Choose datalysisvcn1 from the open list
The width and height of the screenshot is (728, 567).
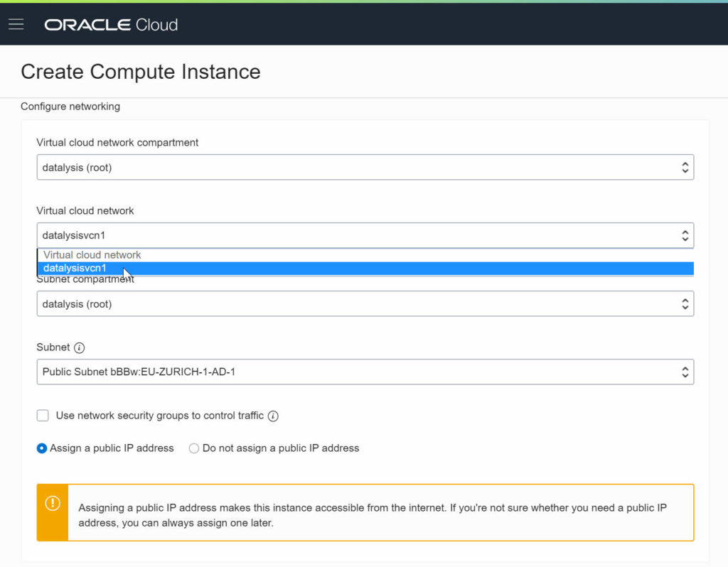(365, 268)
